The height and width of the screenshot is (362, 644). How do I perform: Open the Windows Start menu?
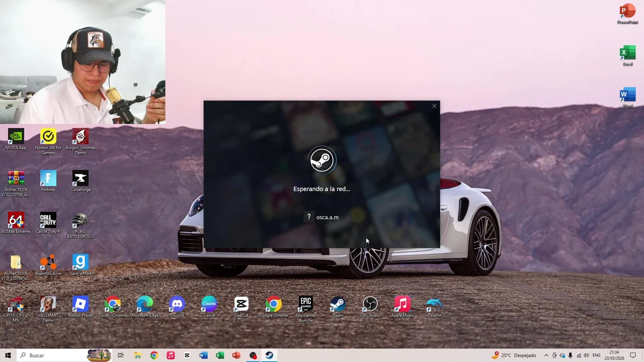tap(8, 355)
